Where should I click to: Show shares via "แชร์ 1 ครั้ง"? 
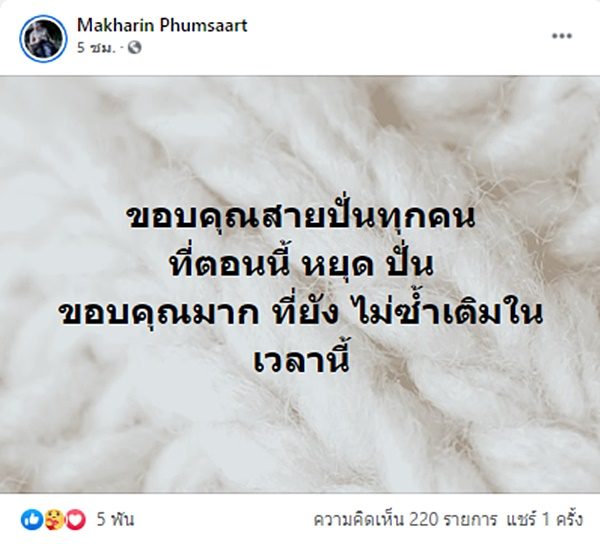(x=544, y=520)
